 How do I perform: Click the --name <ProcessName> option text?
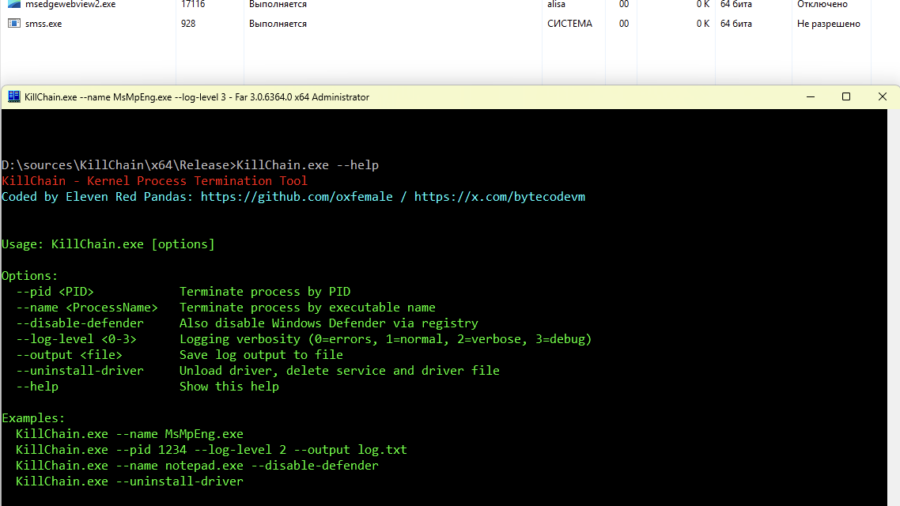[x=87, y=308]
